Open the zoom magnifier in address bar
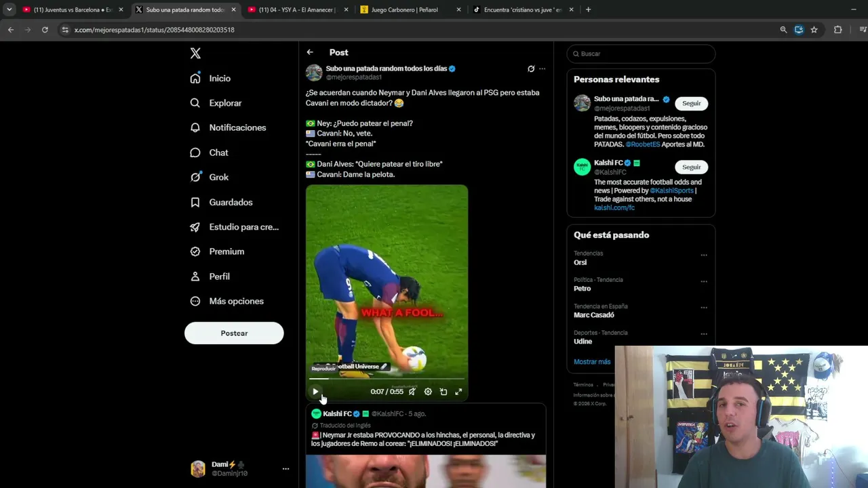868x488 pixels. click(783, 30)
